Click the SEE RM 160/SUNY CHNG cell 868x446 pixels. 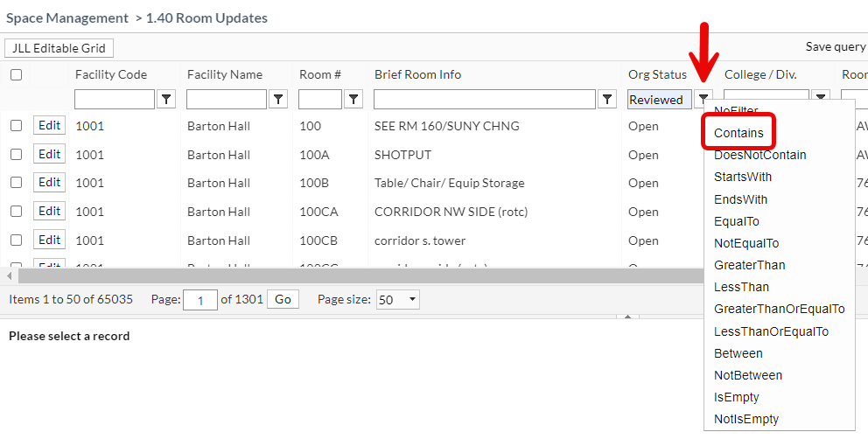(447, 126)
